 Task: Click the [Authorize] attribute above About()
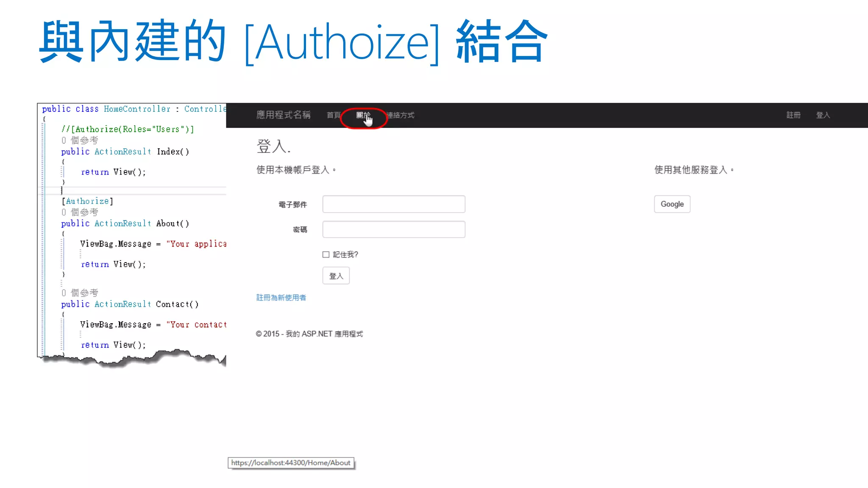(87, 201)
